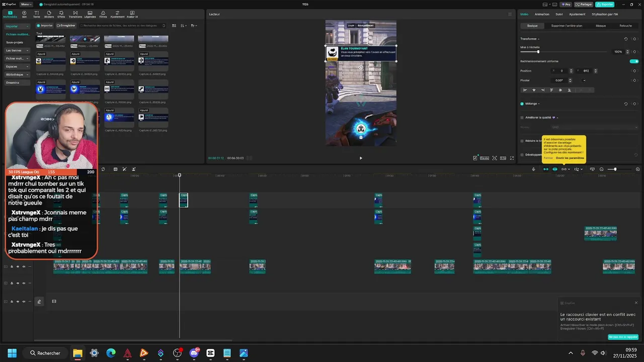The image size is (644, 362).
Task: Play the preview in Lecteur
Action: 361,158
